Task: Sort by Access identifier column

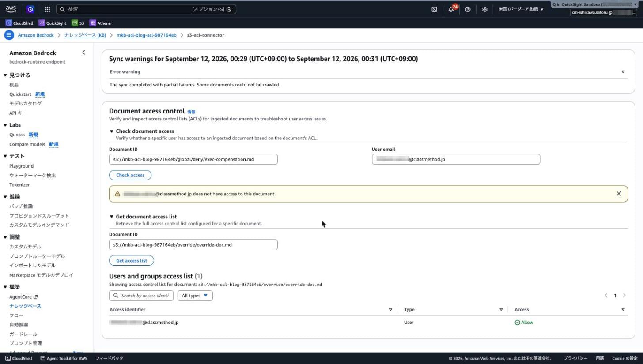Action: point(390,309)
